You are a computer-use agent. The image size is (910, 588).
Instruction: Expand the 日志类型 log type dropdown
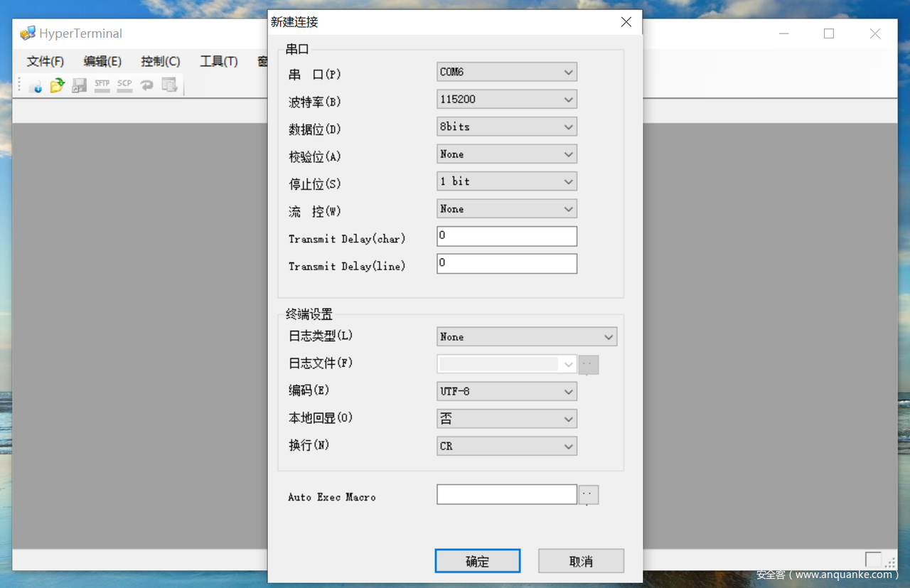[526, 337]
